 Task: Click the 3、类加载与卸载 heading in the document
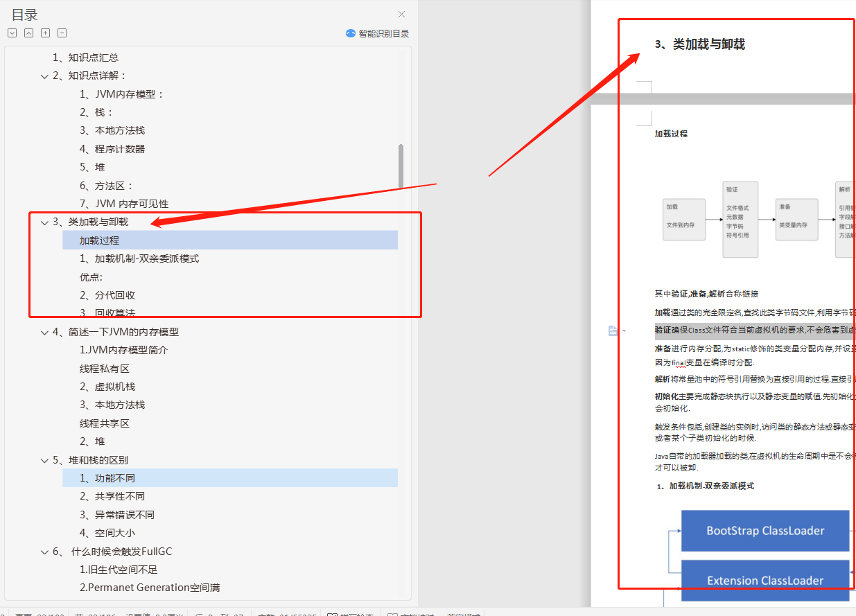(700, 44)
